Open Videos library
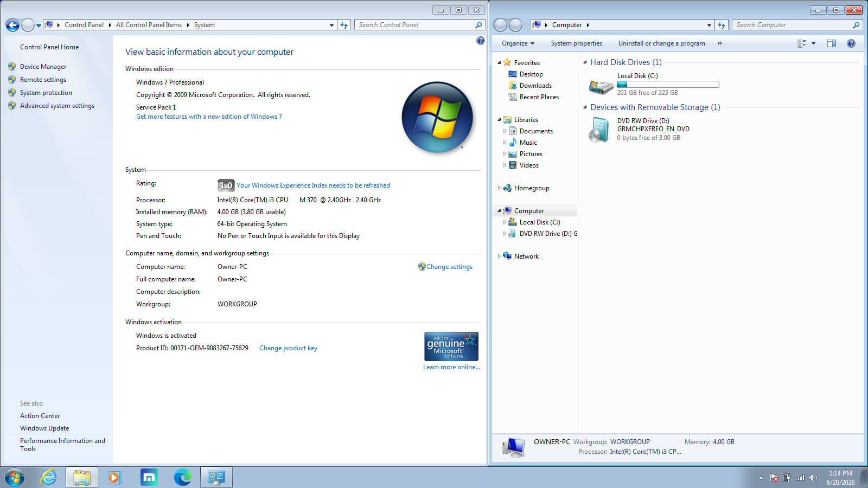 (x=529, y=165)
